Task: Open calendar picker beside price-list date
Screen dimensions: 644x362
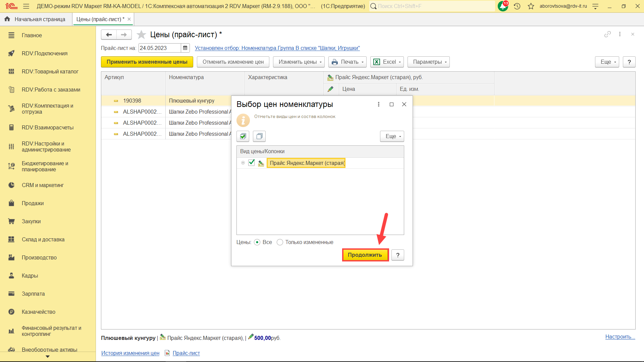Action: coord(185,48)
